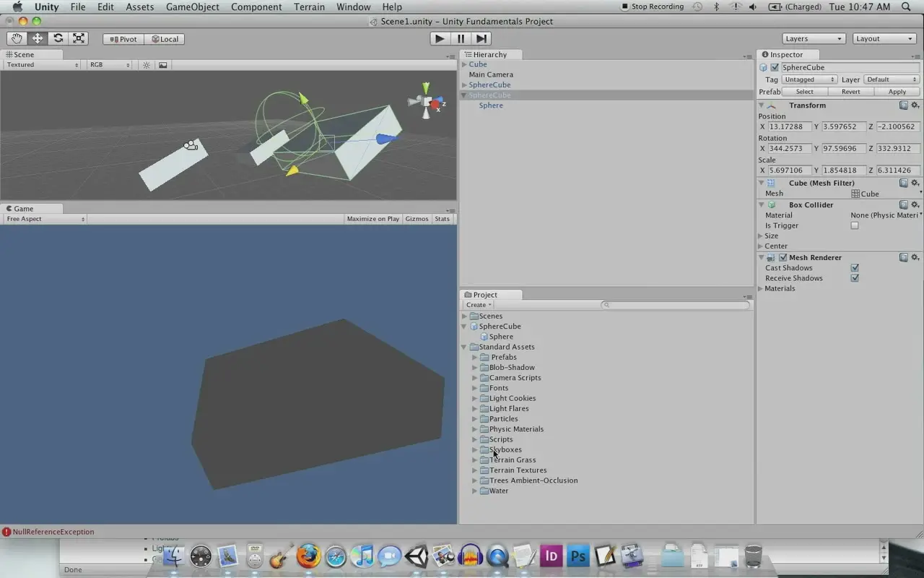Open the GameObject menu
This screenshot has height=578, width=924.
tap(193, 7)
